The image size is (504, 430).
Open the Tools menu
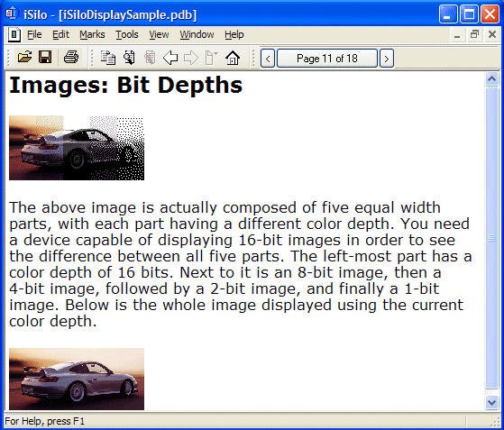coord(127,34)
